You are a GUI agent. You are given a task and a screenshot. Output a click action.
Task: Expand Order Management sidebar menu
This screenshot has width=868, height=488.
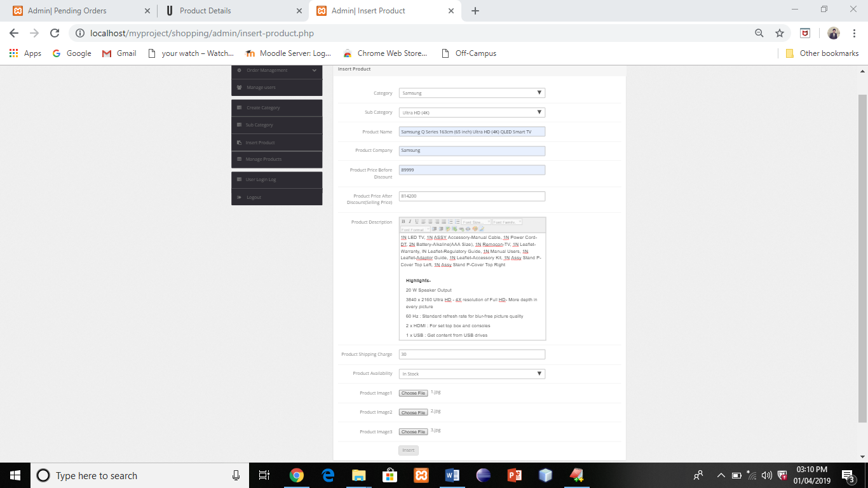point(276,71)
